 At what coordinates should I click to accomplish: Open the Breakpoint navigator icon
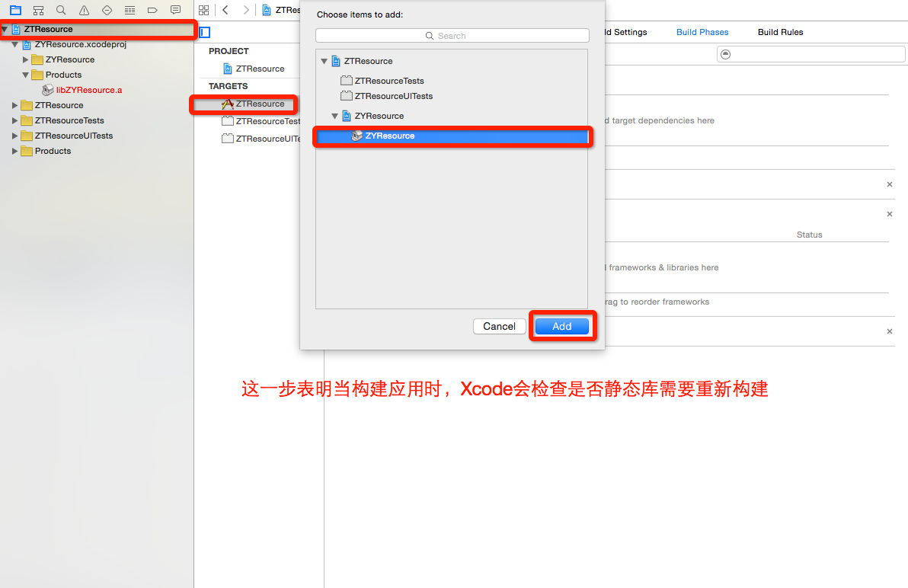coord(152,10)
